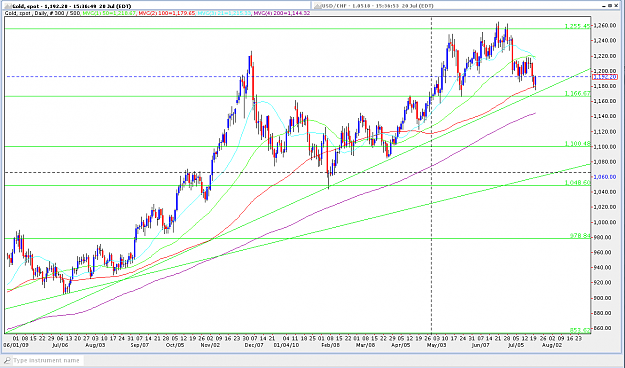The height and width of the screenshot is (368, 625).
Task: Click the USD/CHF chart tab icon
Action: (317, 6)
